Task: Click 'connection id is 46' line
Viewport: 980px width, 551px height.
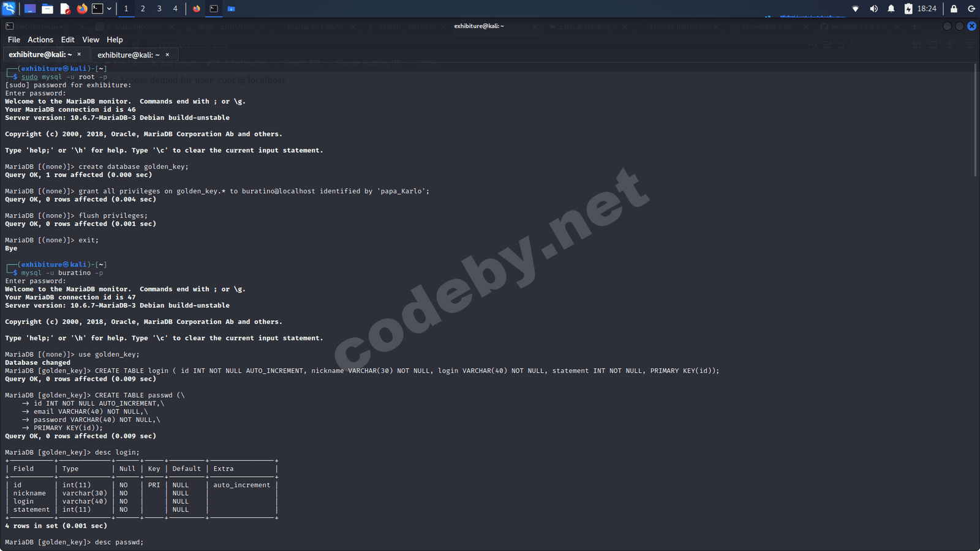Action: (70, 110)
